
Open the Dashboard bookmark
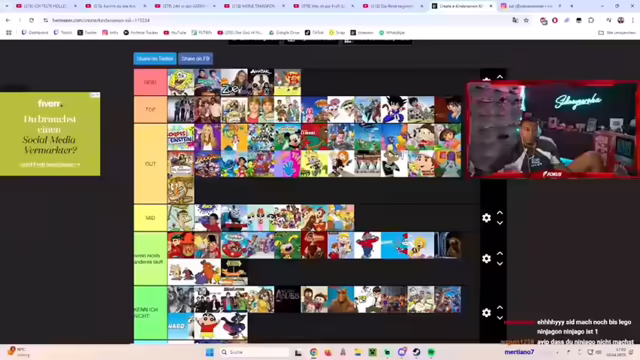pos(35,32)
